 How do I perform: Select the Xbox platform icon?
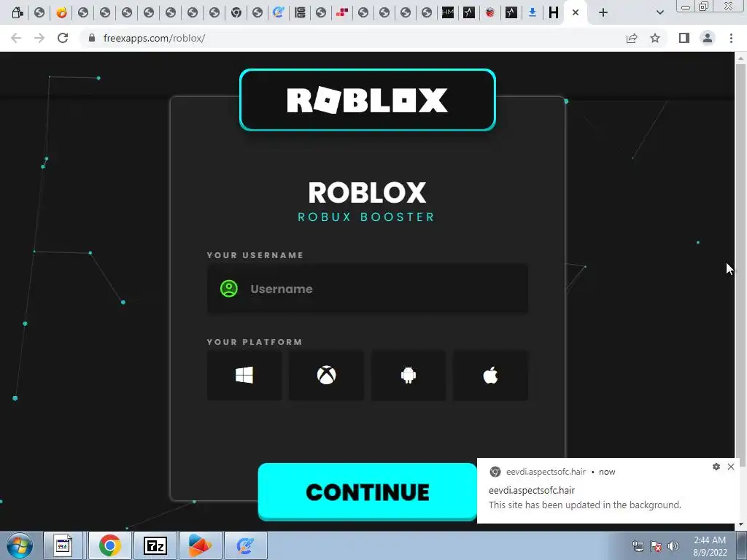click(326, 376)
